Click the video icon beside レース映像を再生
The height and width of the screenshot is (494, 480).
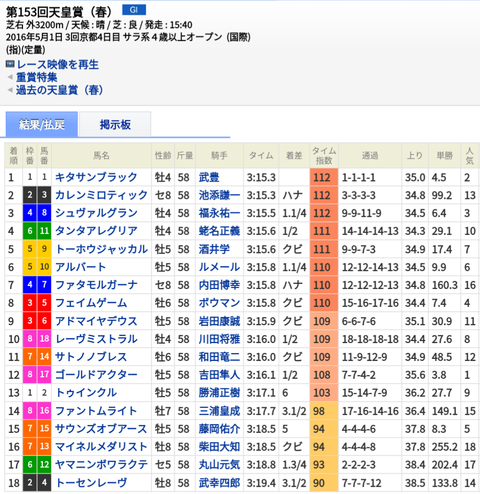pos(10,64)
